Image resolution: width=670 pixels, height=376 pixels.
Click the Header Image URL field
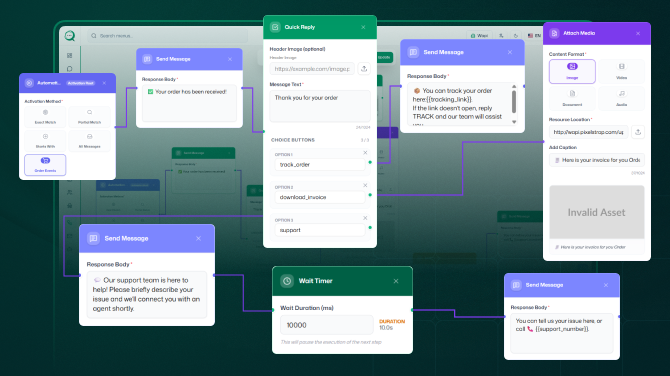pos(312,68)
